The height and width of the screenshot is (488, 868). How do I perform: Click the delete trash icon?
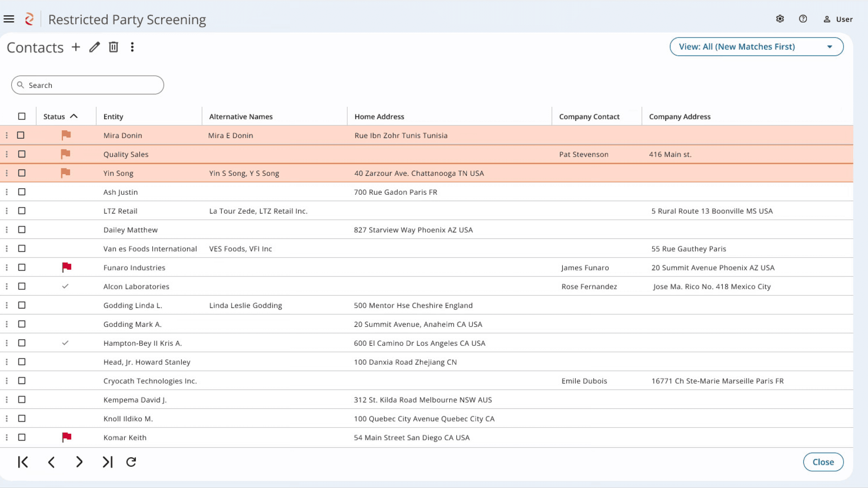coord(114,47)
